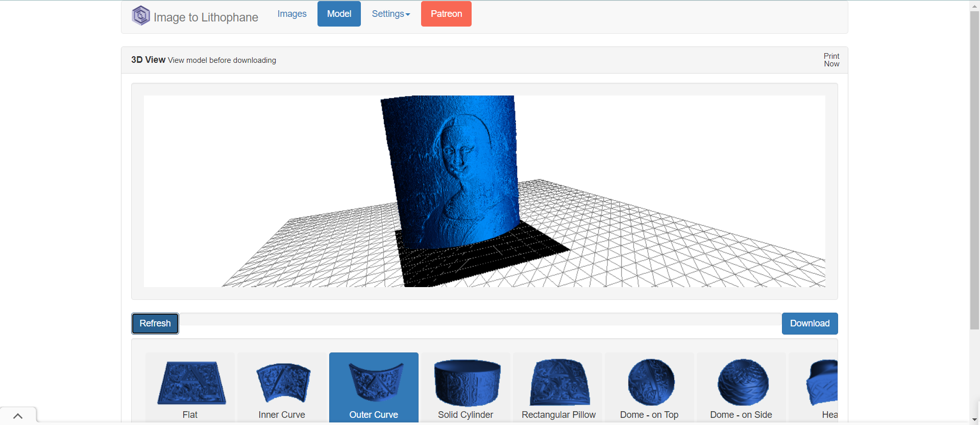The width and height of the screenshot is (980, 425).
Task: Choose the Dome - on Top shape
Action: point(649,388)
